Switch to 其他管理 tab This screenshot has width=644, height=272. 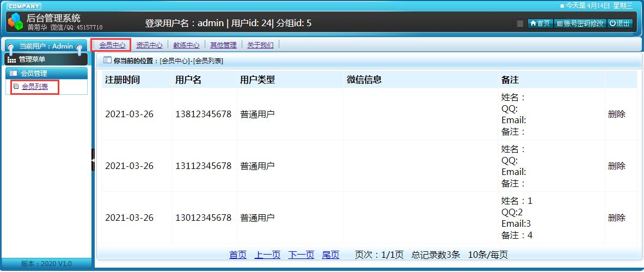(223, 45)
